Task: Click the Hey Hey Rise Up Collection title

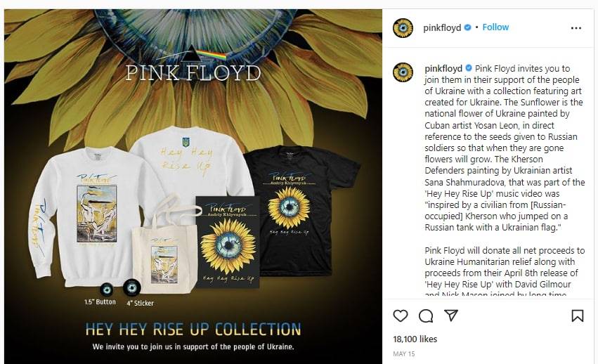Action: coord(193,330)
